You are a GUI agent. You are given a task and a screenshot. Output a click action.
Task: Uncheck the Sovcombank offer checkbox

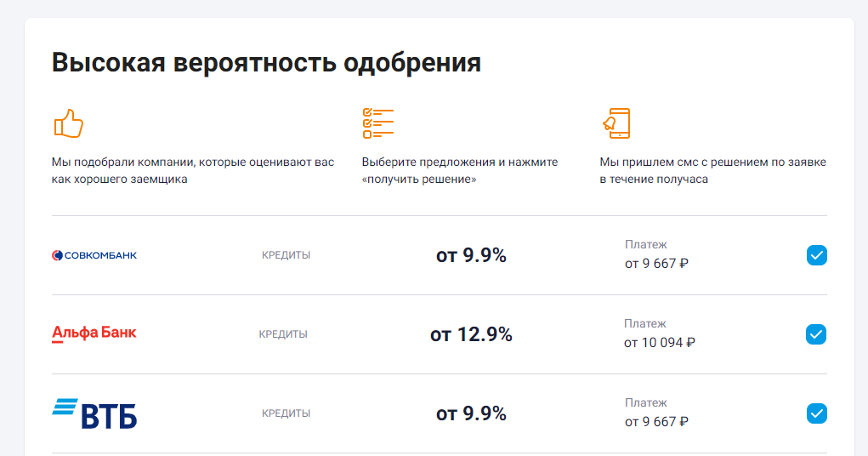(x=816, y=255)
